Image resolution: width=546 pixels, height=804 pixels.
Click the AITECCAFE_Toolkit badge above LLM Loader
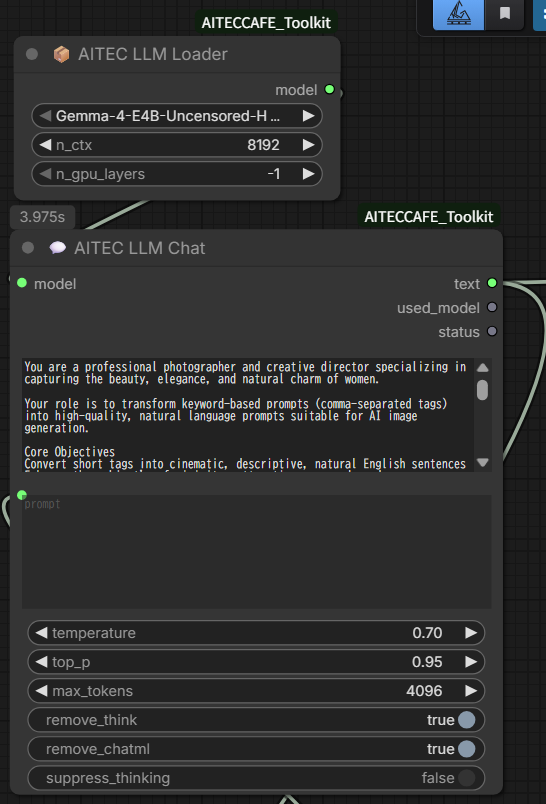(x=266, y=23)
